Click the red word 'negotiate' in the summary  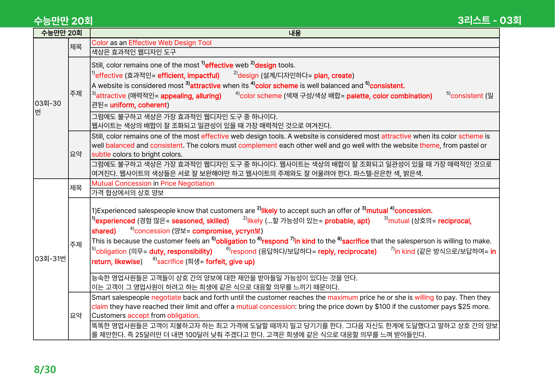click(166, 298)
